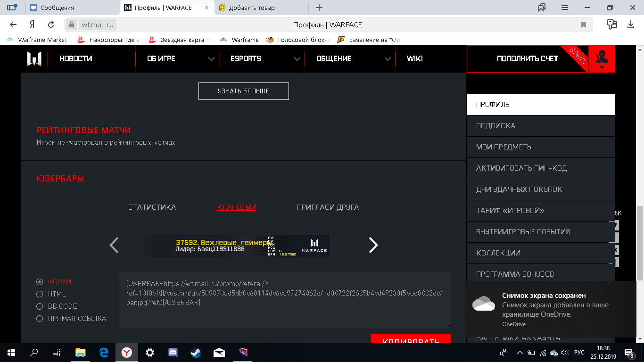Reload the Warface profile page

pyautogui.click(x=51, y=25)
